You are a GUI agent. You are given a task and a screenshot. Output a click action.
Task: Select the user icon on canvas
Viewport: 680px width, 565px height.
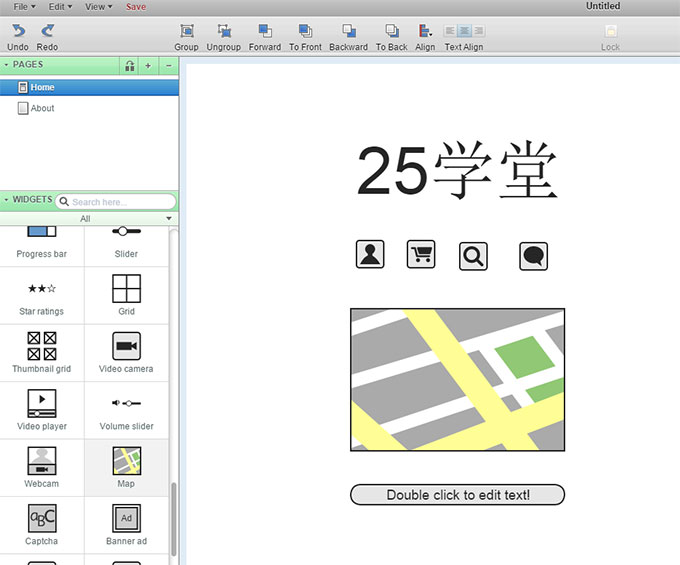tap(370, 255)
